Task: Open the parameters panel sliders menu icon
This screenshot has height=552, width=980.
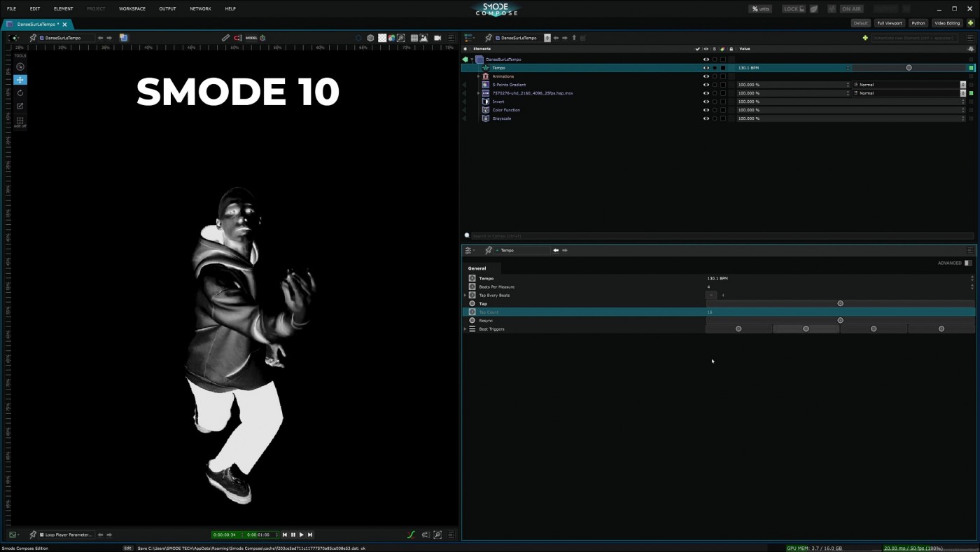Action: [469, 250]
